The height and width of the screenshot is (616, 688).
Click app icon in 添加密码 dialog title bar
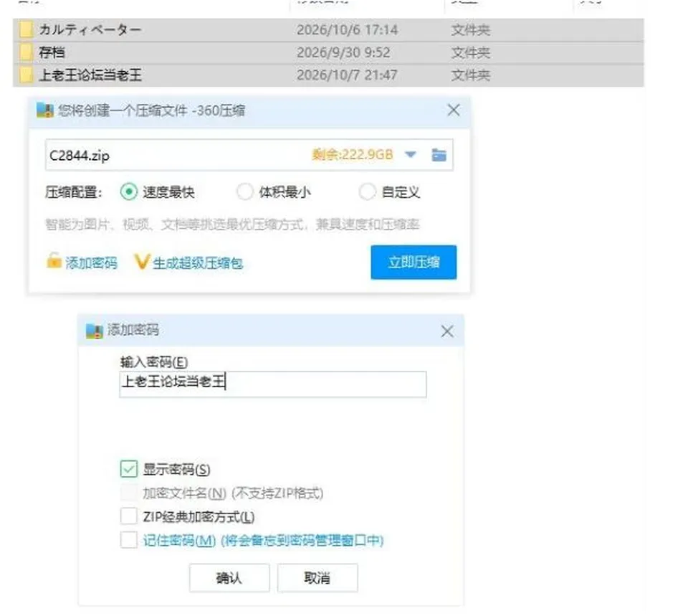95,331
